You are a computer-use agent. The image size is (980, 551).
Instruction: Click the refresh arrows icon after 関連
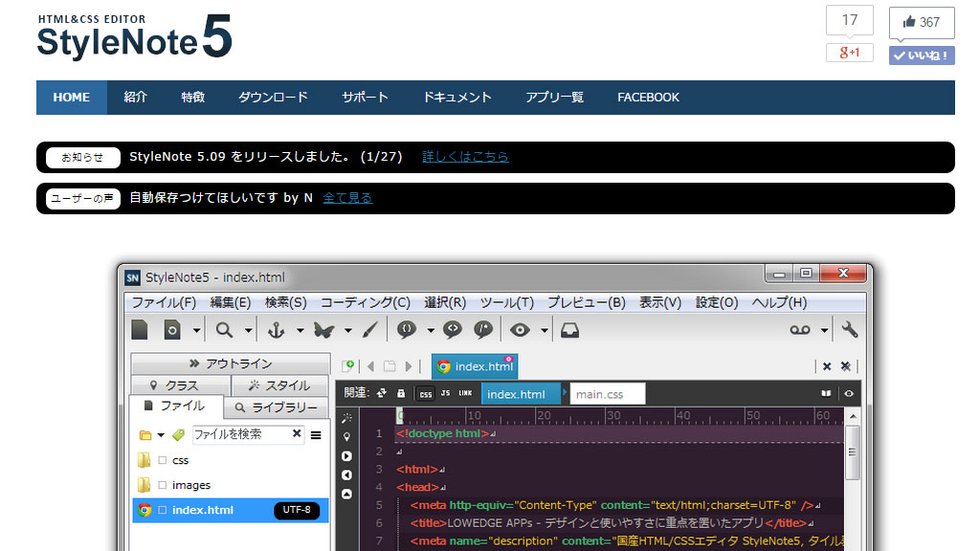[x=382, y=393]
